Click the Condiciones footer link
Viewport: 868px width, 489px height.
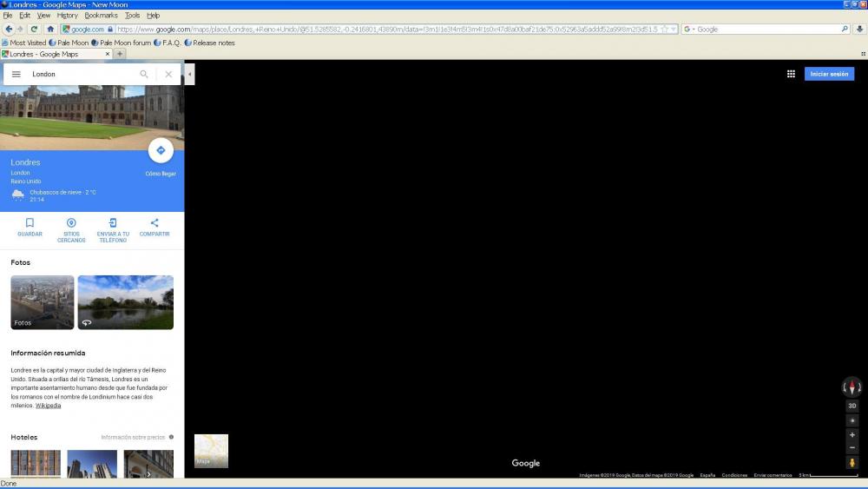coord(734,475)
